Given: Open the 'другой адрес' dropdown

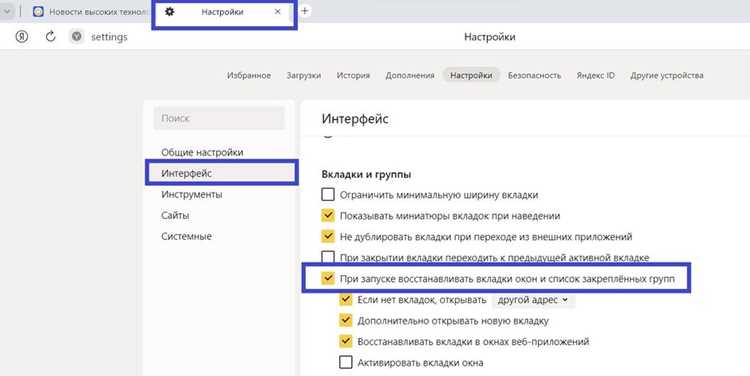Looking at the screenshot, I should [533, 300].
